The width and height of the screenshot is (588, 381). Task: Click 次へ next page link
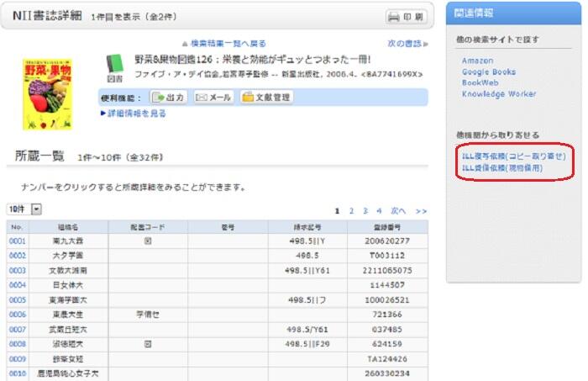pos(398,210)
